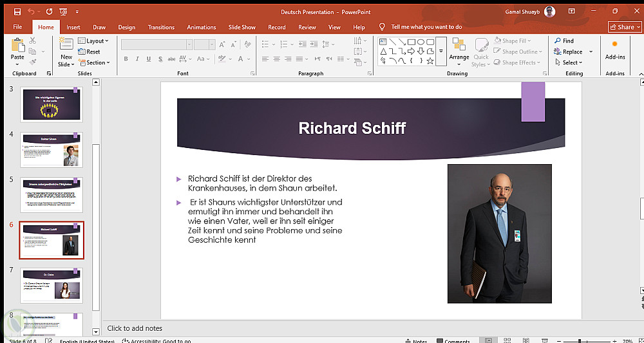Toggle Bold formatting
Image resolution: width=644 pixels, height=343 pixels.
126,59
